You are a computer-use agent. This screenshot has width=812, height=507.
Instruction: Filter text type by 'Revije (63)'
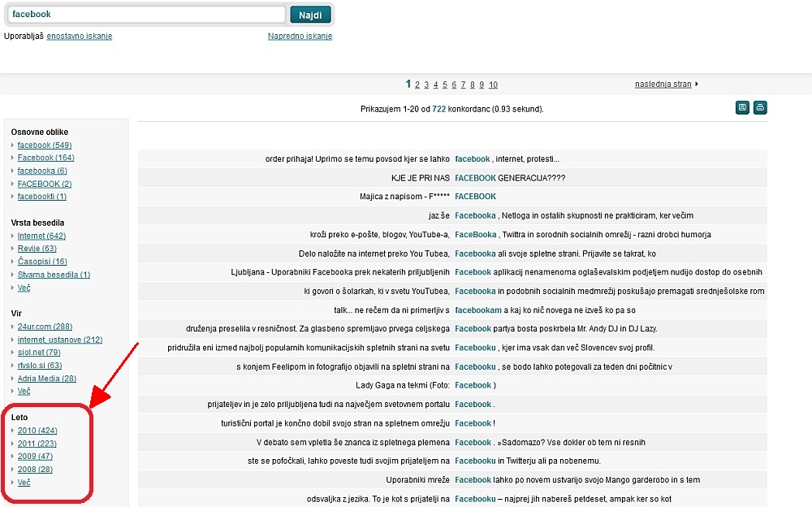click(37, 249)
